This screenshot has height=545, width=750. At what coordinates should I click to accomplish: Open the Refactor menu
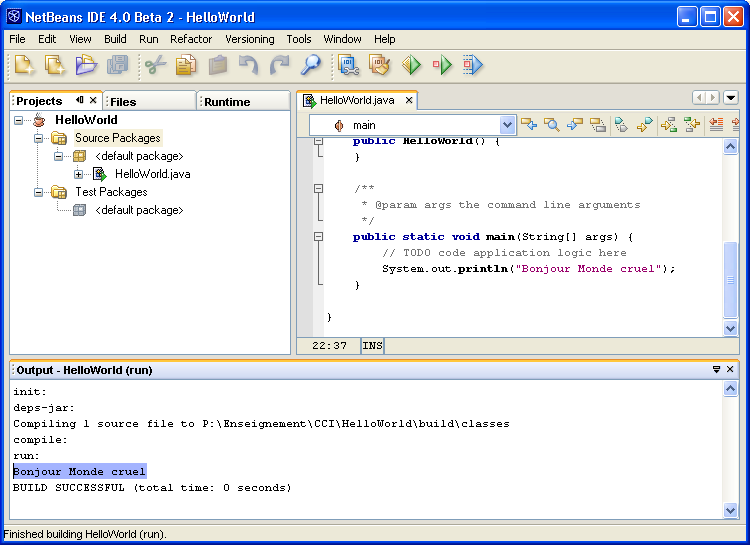191,39
